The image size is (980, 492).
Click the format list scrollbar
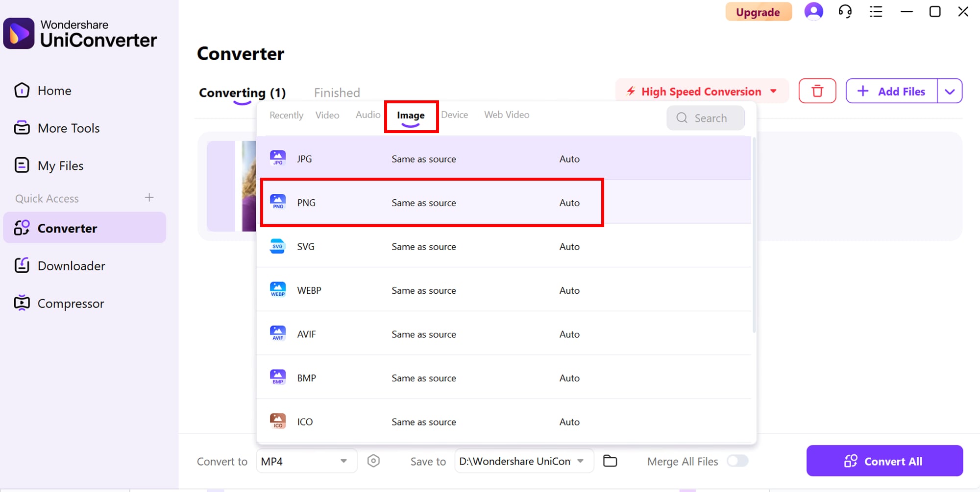[x=754, y=235]
